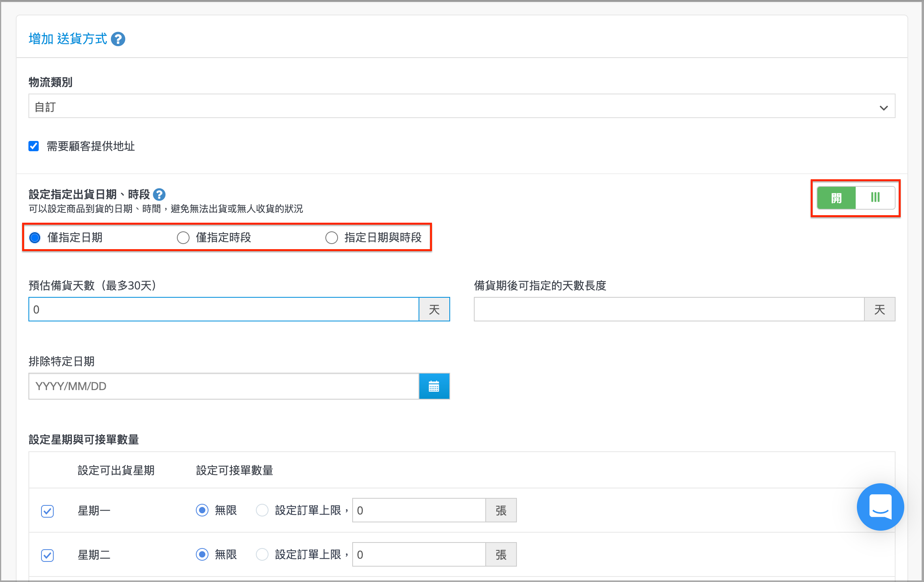The height and width of the screenshot is (582, 924).
Task: Focus the 預估備貨天數 input field
Action: [224, 309]
